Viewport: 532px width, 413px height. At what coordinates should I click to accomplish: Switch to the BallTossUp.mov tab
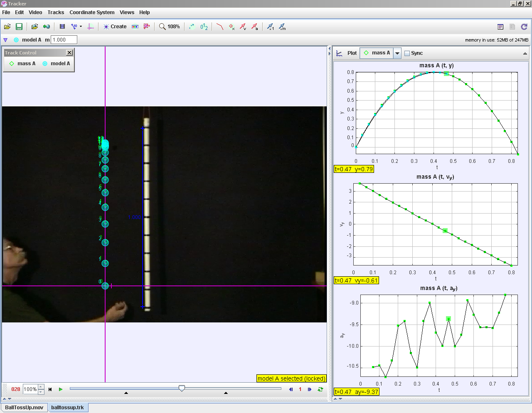click(x=24, y=408)
